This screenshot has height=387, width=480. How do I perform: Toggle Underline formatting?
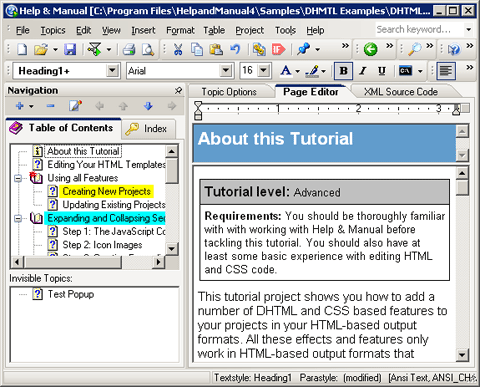382,71
